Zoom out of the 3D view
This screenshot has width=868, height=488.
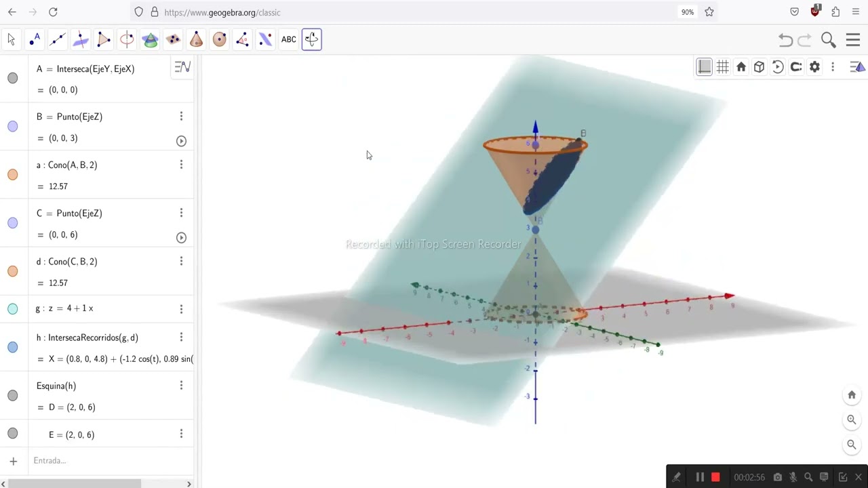click(x=852, y=445)
